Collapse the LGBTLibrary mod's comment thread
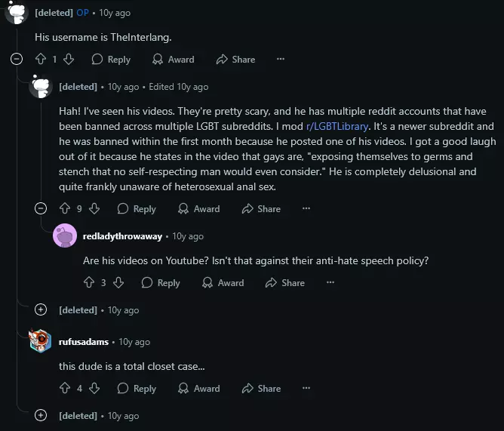Image resolution: width=504 pixels, height=431 pixels. pyautogui.click(x=41, y=208)
